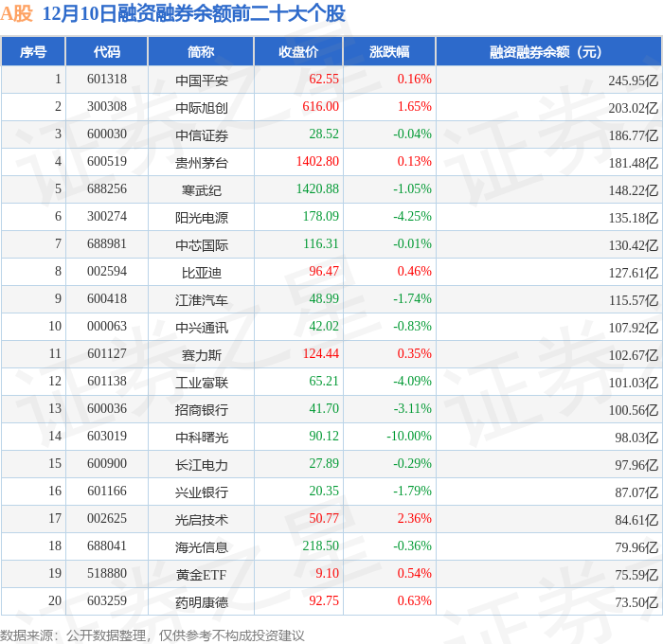The width and height of the screenshot is (663, 644).
Task: Select stock name 兴业银行
Action: pyautogui.click(x=202, y=492)
